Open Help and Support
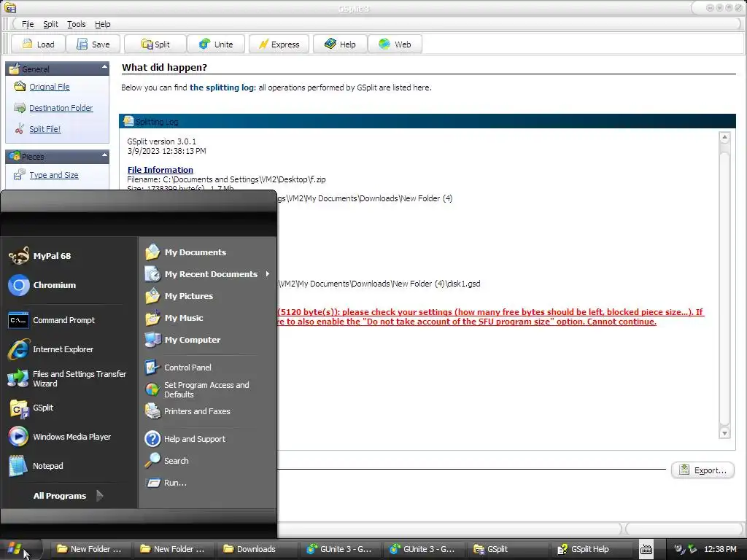The height and width of the screenshot is (560, 747). click(208, 439)
